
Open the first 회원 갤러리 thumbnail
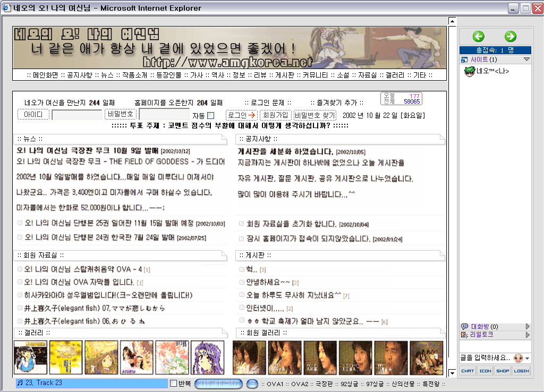click(249, 357)
